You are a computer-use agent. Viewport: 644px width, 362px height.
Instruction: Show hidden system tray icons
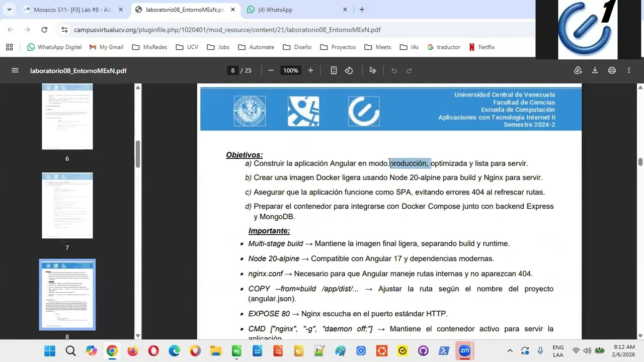(510, 351)
